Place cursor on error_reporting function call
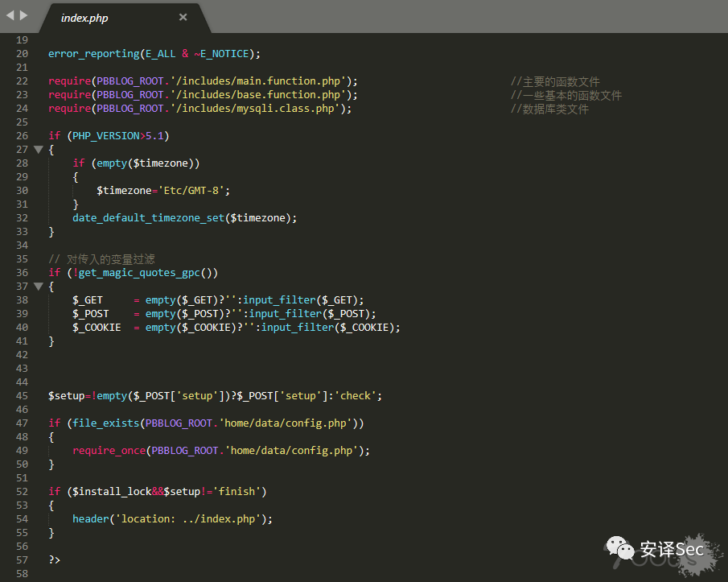Viewport: 728px width, 582px height. pyautogui.click(x=93, y=54)
